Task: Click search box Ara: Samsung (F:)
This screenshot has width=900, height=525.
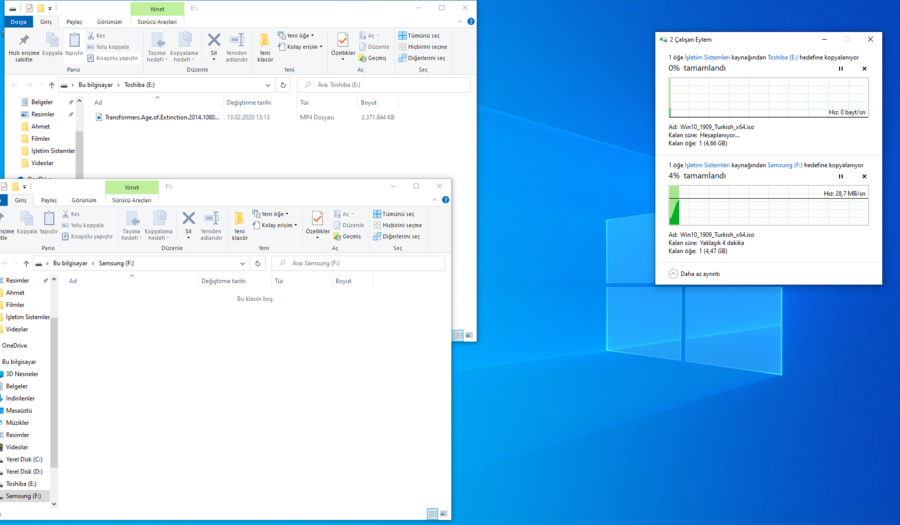Action: pos(358,263)
